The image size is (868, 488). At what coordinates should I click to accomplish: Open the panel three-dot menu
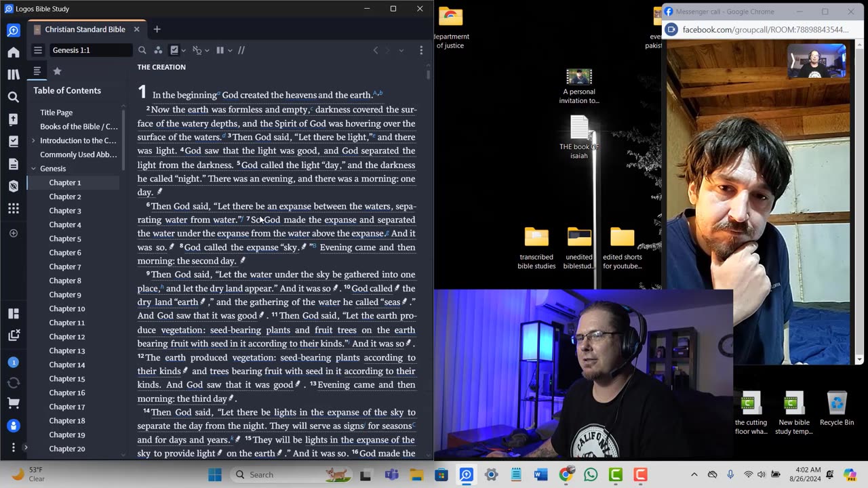[421, 50]
